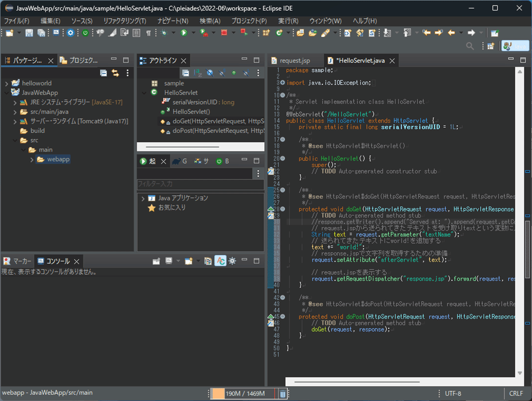The width and height of the screenshot is (532, 401).
Task: Close the アウトライン view tab
Action: [183, 61]
